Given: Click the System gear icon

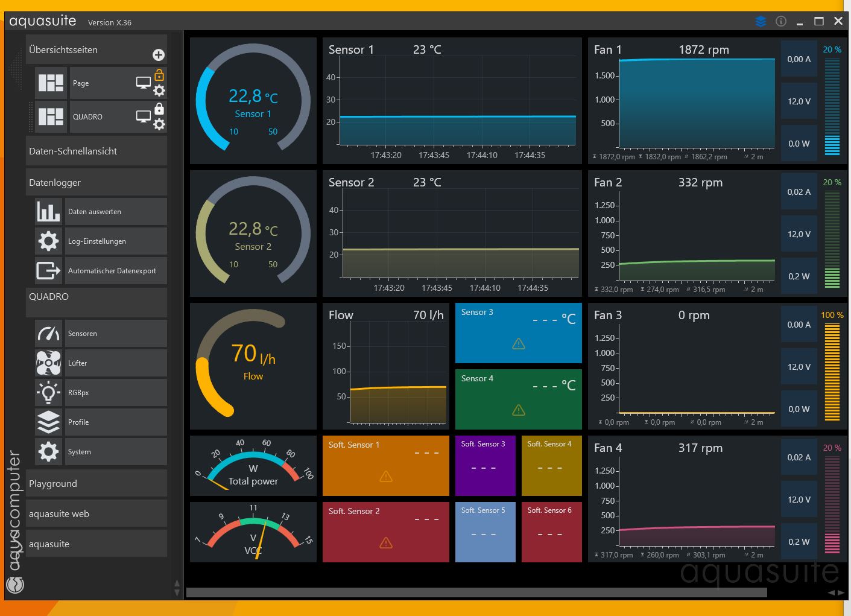Looking at the screenshot, I should click(x=48, y=452).
